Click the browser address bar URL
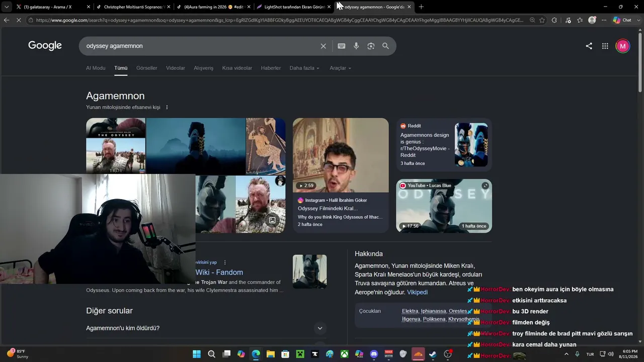The width and height of the screenshot is (644, 362). (x=279, y=20)
